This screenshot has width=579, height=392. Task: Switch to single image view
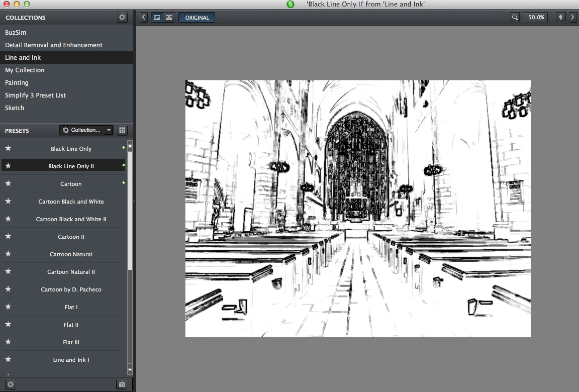(157, 17)
